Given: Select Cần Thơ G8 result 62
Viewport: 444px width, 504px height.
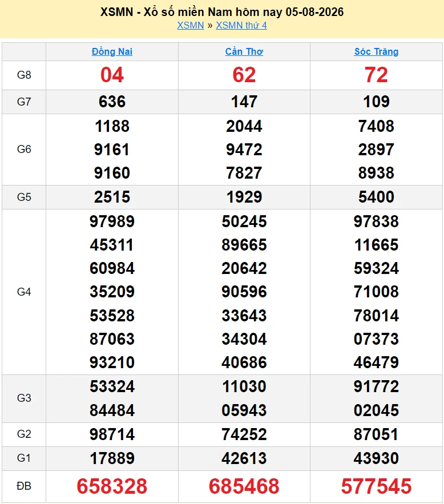Looking at the screenshot, I should (x=244, y=75).
